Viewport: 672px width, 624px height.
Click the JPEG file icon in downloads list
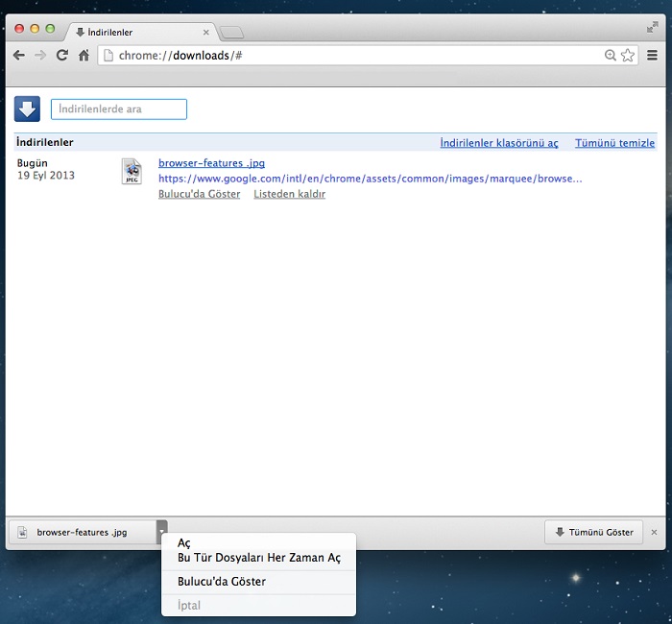132,171
